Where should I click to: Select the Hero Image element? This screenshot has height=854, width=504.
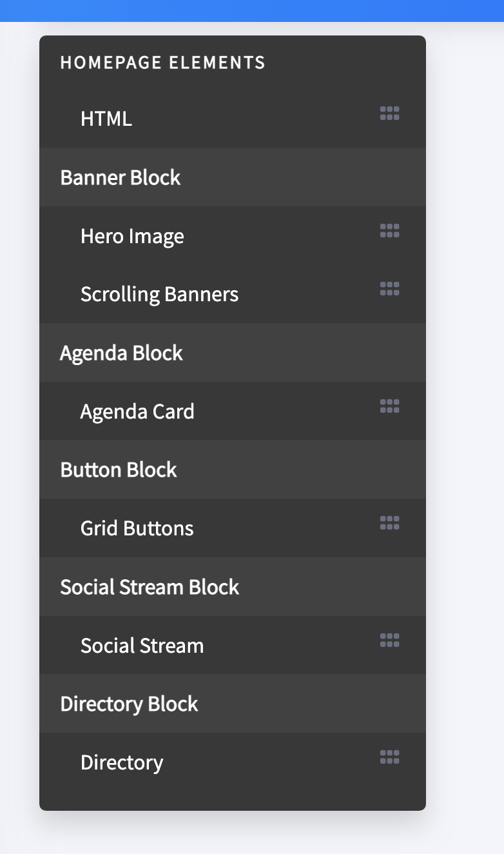pos(233,235)
